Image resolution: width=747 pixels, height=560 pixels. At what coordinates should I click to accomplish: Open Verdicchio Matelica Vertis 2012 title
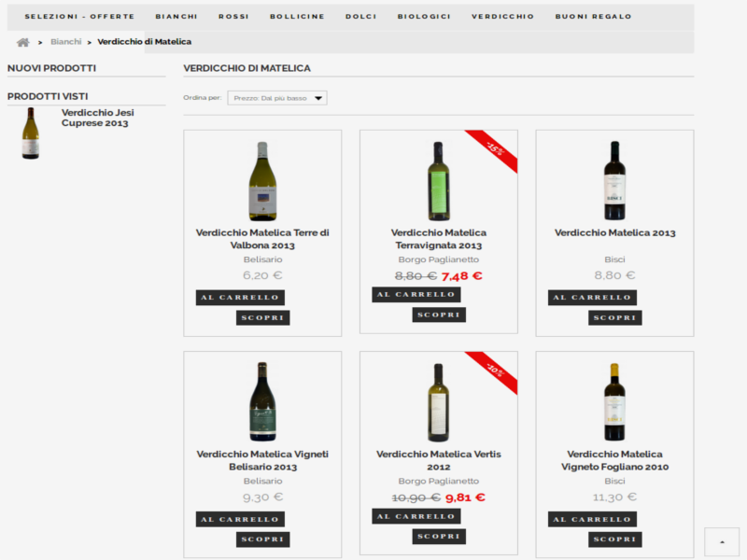click(439, 460)
